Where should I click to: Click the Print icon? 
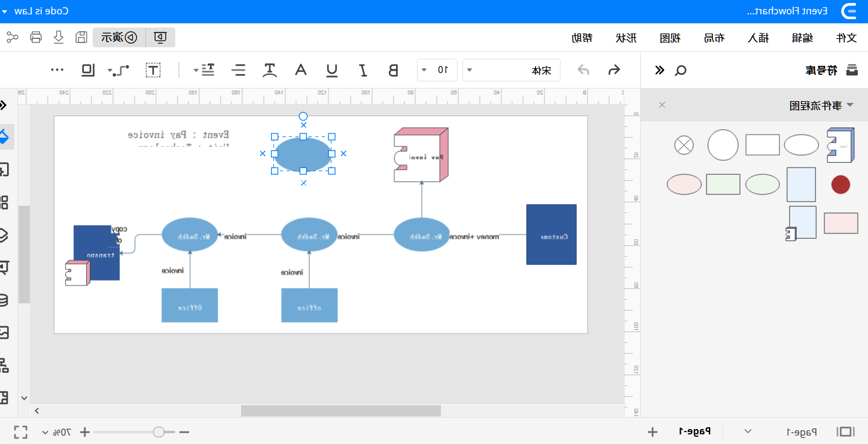coord(36,37)
